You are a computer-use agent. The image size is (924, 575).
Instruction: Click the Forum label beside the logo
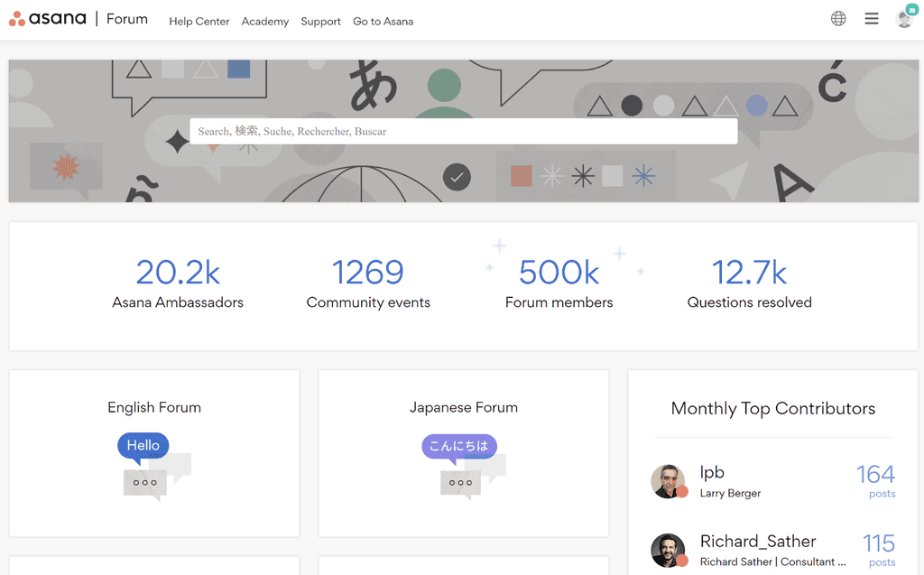[x=126, y=18]
